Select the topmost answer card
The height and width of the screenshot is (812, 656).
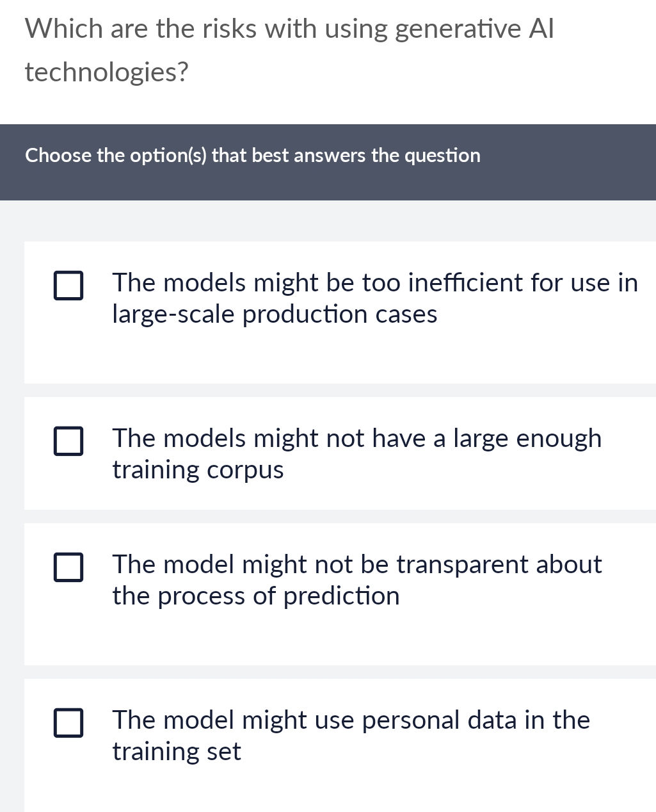click(x=339, y=312)
